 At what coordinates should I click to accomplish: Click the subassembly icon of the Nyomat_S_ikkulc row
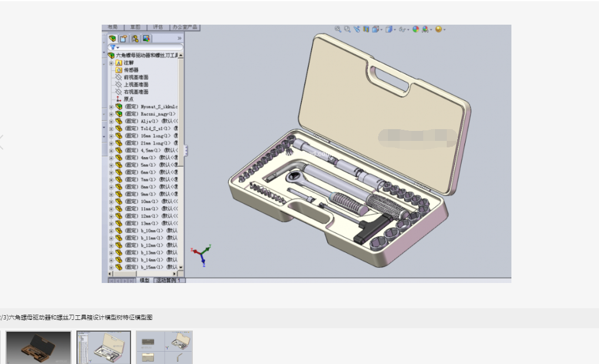point(119,106)
